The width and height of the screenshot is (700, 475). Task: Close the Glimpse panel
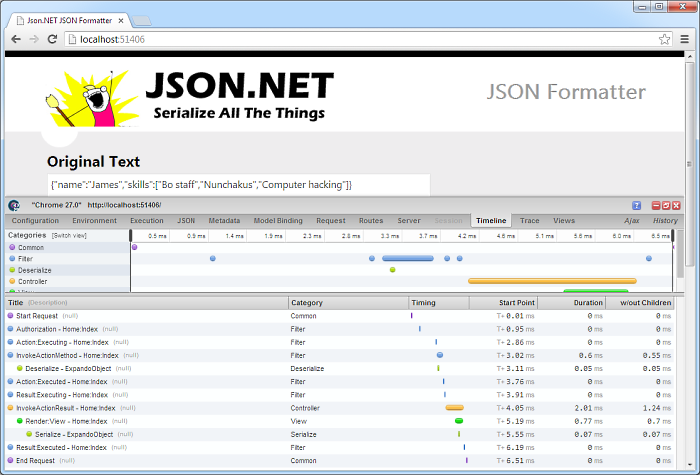click(676, 205)
